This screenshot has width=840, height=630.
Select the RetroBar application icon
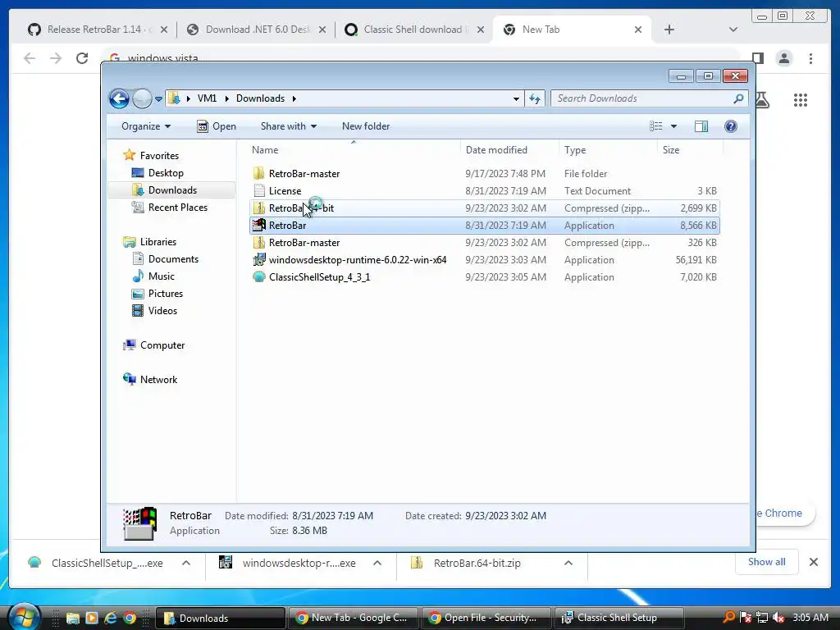(258, 226)
